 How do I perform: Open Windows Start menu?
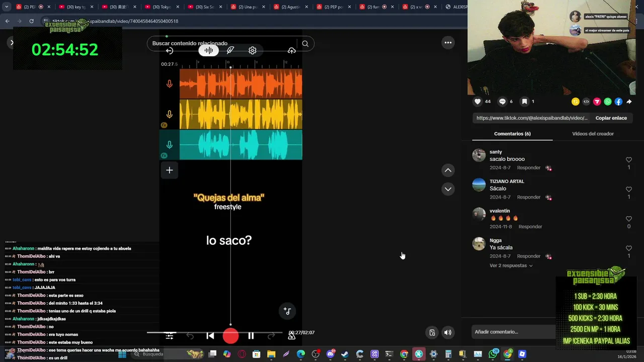pyautogui.click(x=122, y=354)
